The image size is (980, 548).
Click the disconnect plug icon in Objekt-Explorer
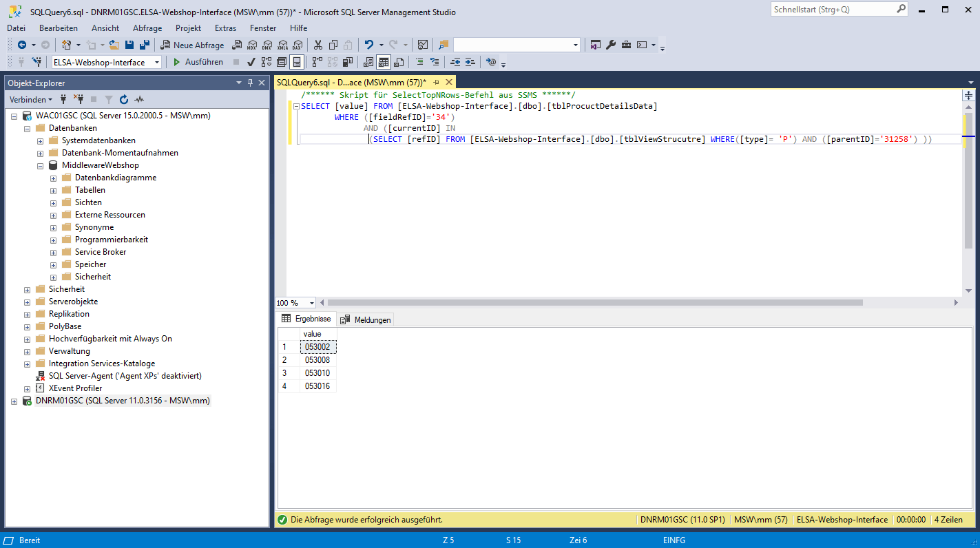coord(79,99)
